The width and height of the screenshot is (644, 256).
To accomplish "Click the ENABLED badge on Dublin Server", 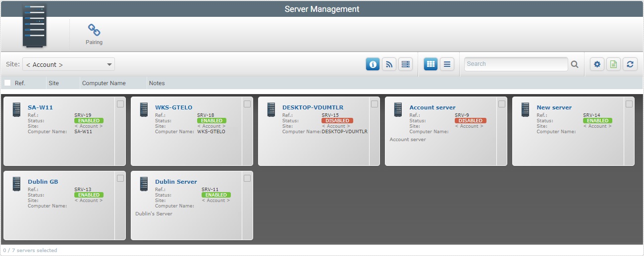I will 216,195.
